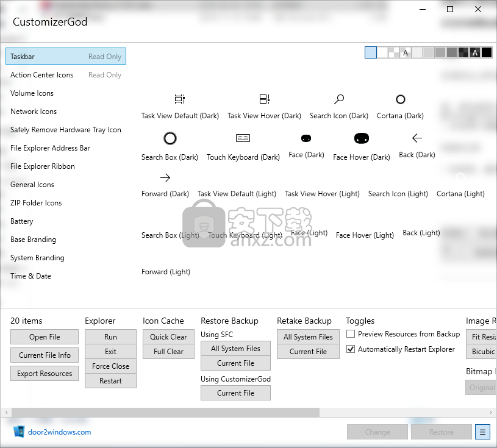This screenshot has height=448, width=497.
Task: Pick the solid black background swatch
Action: pyautogui.click(x=487, y=52)
